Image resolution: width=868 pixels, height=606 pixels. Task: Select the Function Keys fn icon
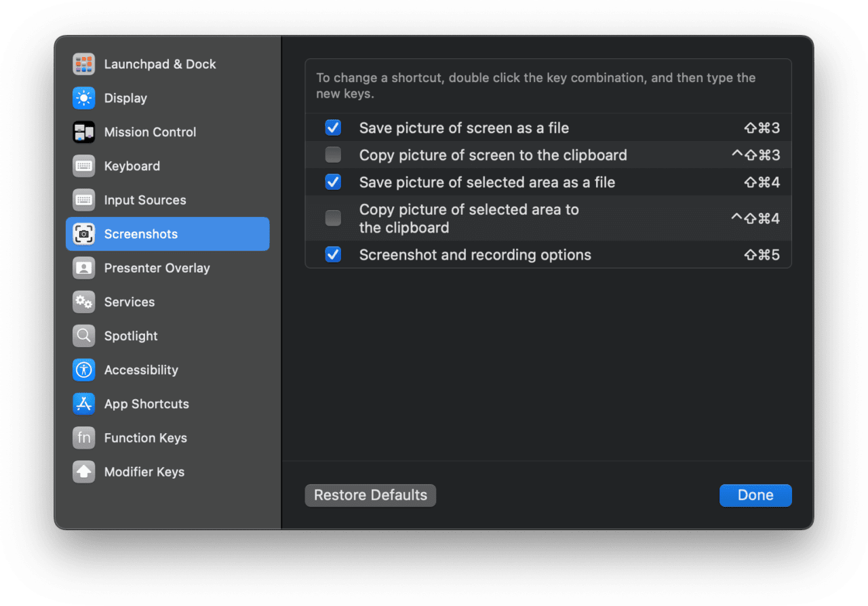tap(83, 437)
